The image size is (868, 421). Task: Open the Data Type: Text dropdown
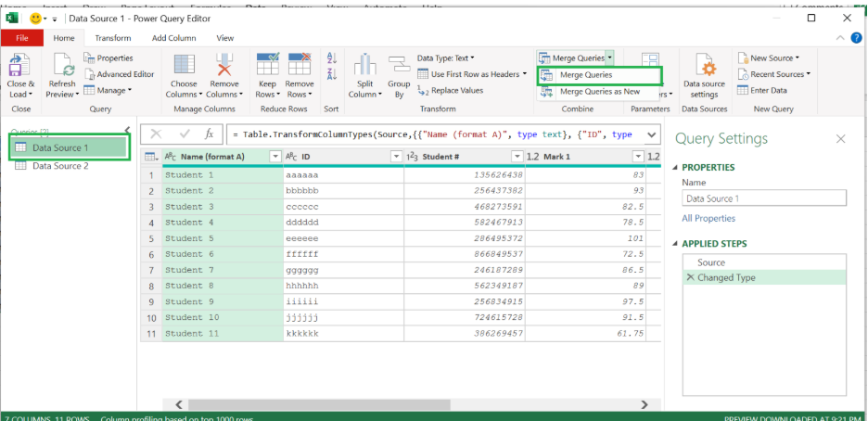[x=446, y=57]
